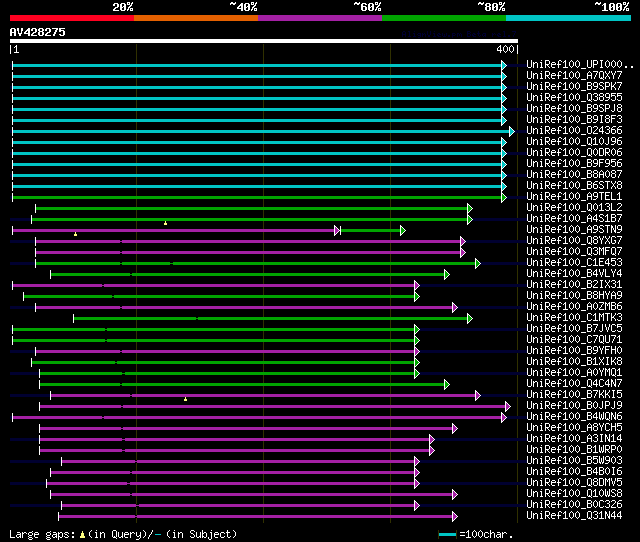Click the arrowhead ending the C1MTK3 bar
This screenshot has height=542, width=640.
click(470, 318)
